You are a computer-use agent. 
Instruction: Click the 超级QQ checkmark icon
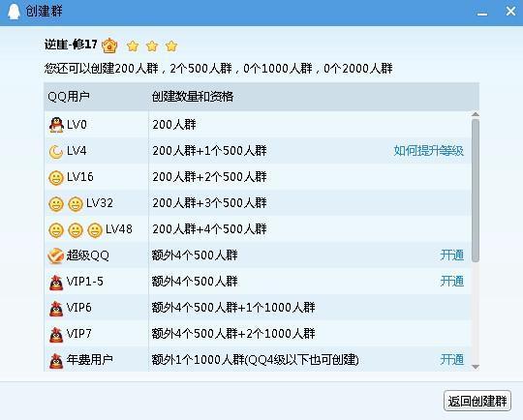coord(56,256)
